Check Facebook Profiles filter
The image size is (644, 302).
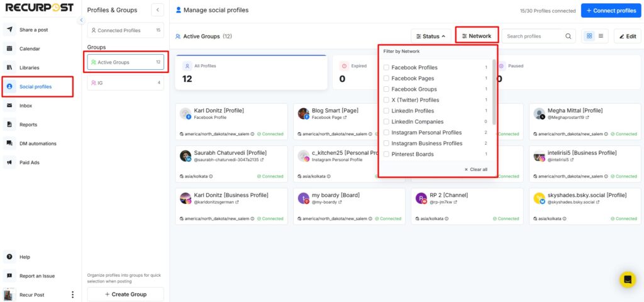coord(386,67)
